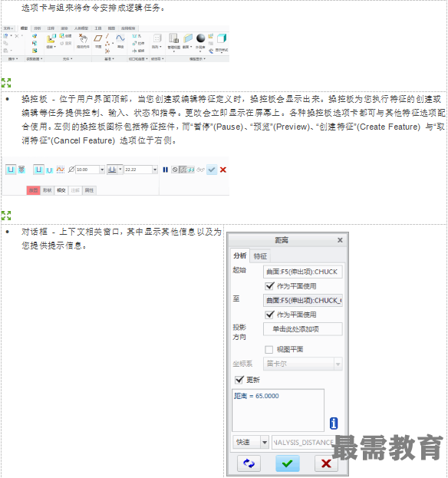Expand the 获取数据 ribbon group
The height and width of the screenshot is (478, 448).
34,58
